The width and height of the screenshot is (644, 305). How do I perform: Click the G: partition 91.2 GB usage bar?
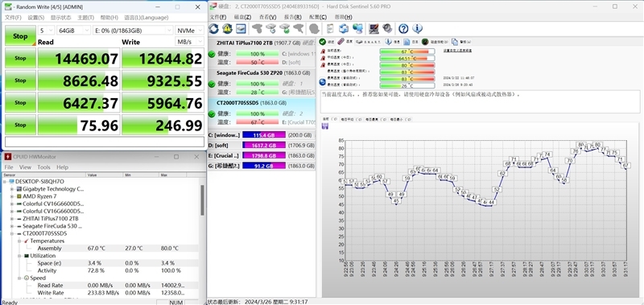click(264, 166)
